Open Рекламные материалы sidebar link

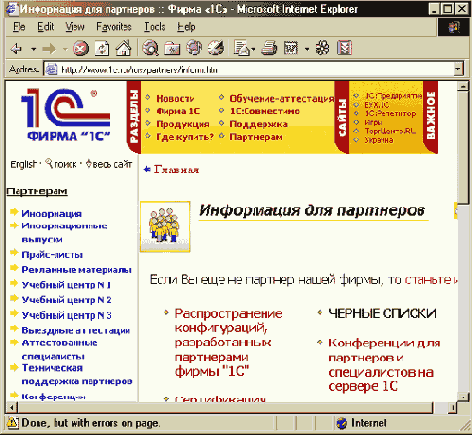76,270
